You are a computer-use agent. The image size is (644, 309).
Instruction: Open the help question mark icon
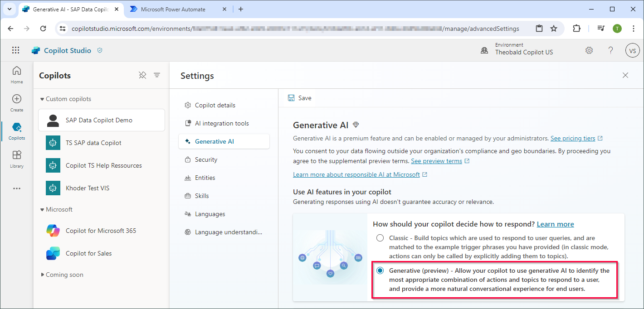611,50
